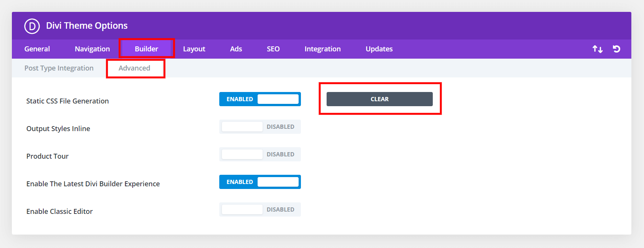Open the General tab

click(x=37, y=49)
